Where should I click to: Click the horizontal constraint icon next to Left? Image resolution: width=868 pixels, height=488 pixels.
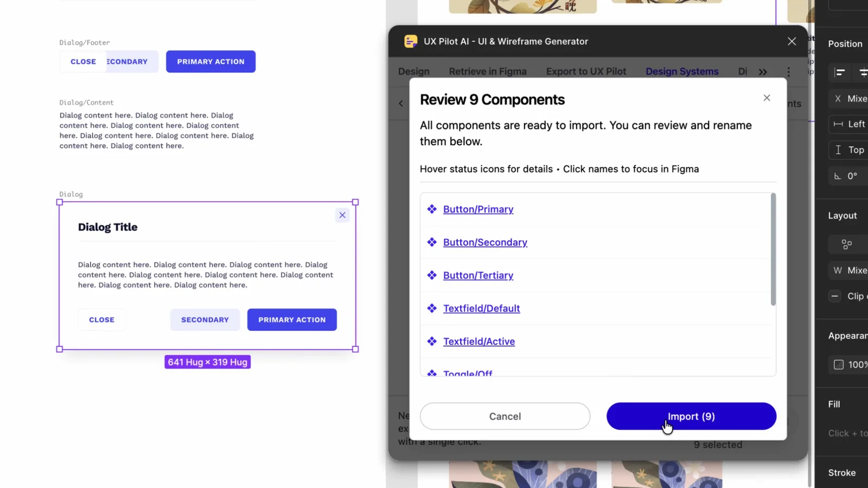(838, 124)
